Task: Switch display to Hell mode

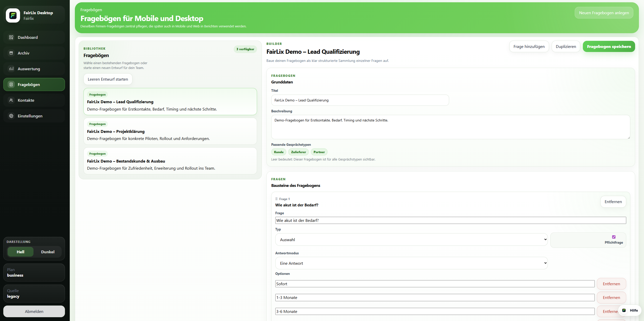Action: click(21, 252)
